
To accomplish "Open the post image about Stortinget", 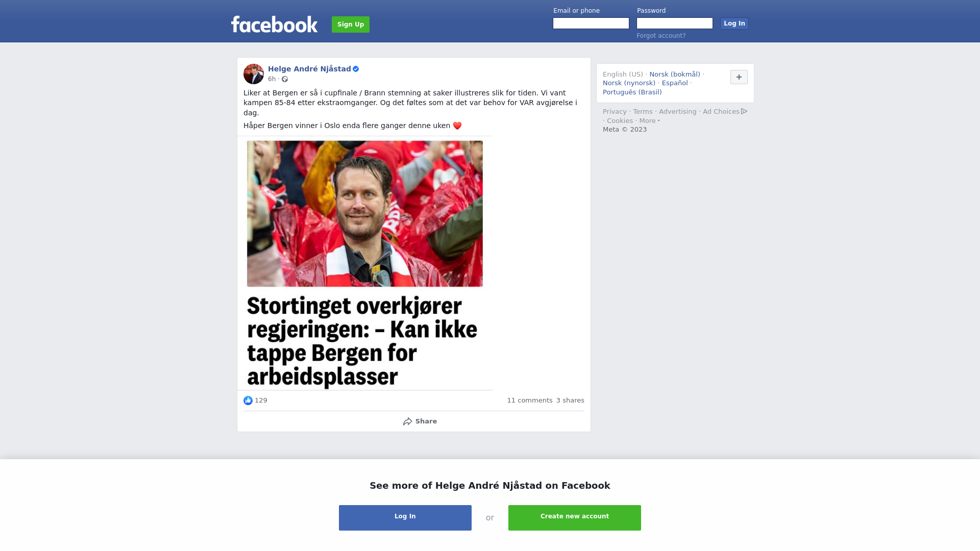I will 365,263.
